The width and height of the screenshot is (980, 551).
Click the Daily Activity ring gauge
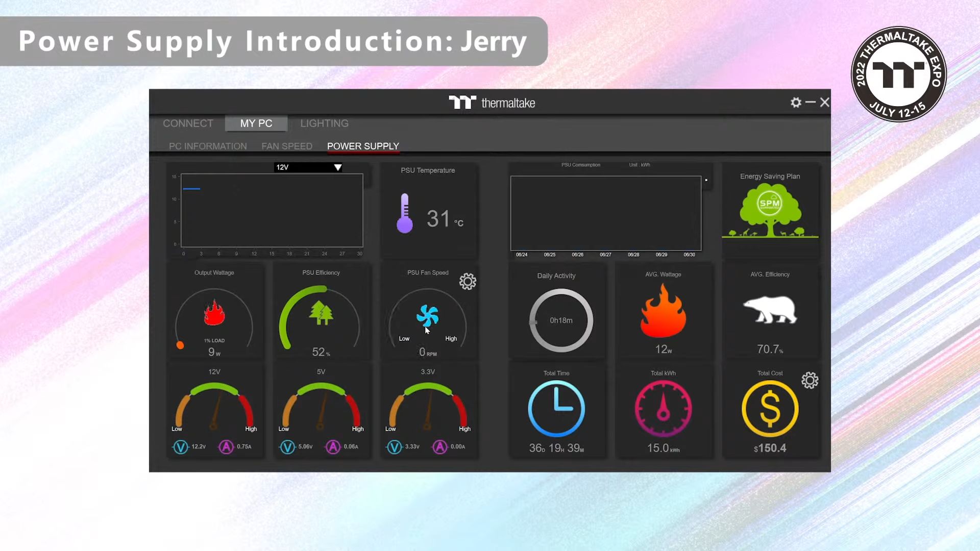[x=561, y=320]
